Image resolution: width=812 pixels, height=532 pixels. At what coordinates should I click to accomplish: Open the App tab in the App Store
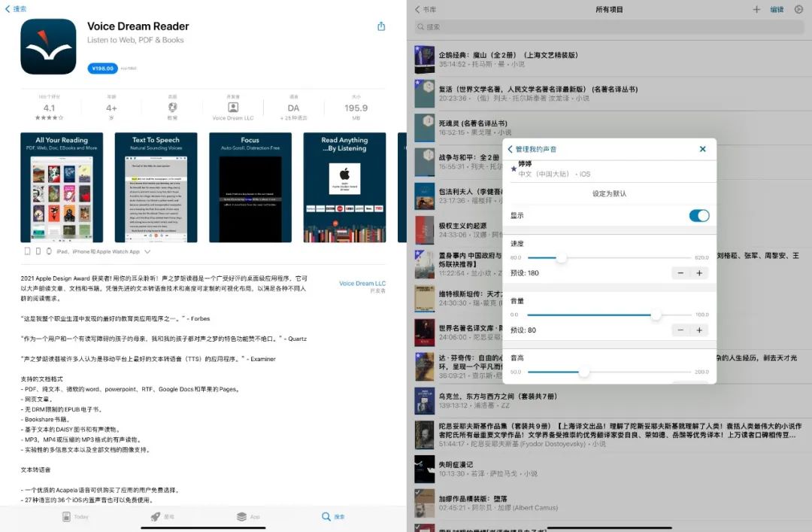(x=248, y=517)
